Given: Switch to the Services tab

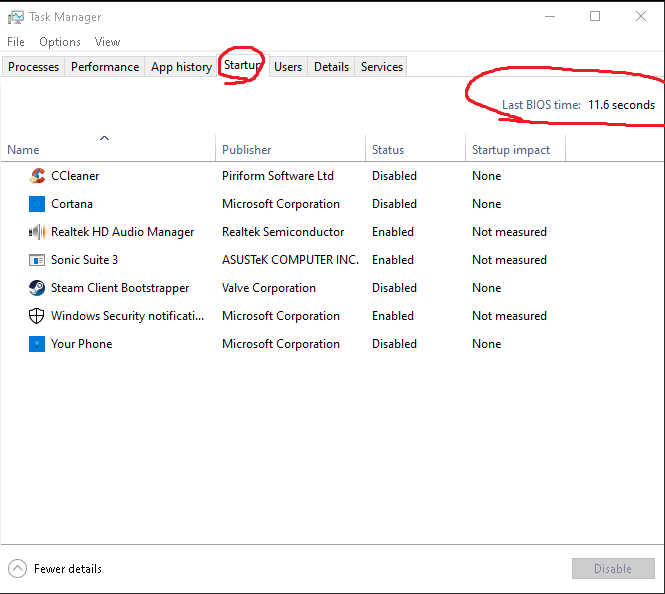Looking at the screenshot, I should [381, 67].
